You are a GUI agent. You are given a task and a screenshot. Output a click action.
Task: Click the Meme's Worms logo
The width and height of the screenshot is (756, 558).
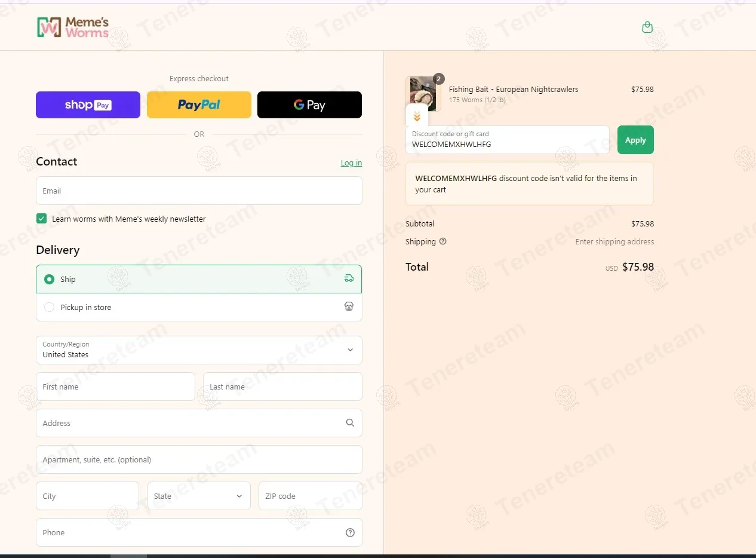coord(73,27)
